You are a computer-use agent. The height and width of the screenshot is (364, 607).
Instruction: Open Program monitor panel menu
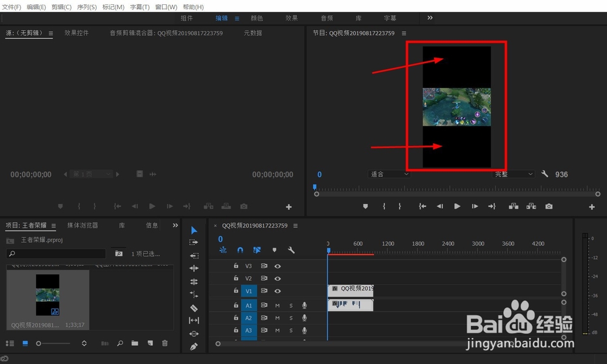click(x=404, y=33)
